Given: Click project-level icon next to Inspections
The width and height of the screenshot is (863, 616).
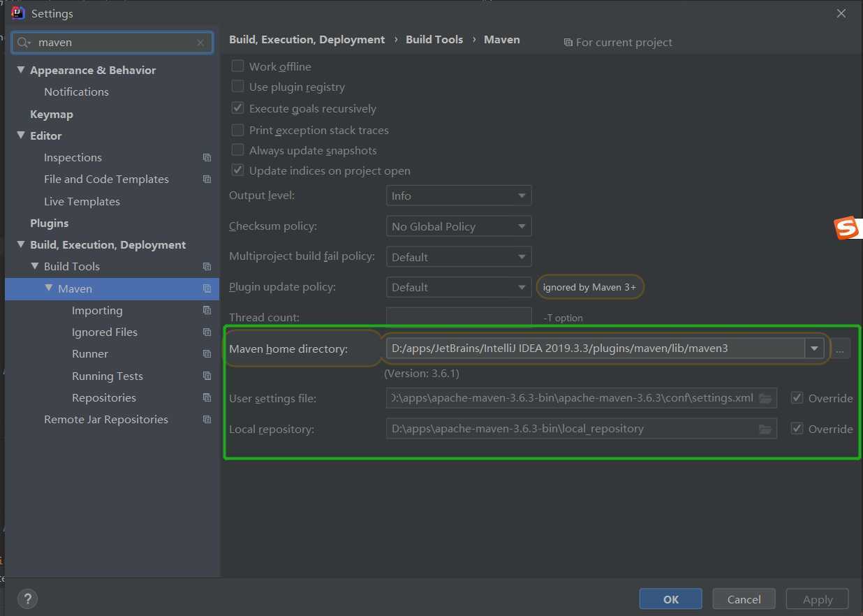Looking at the screenshot, I should (x=207, y=158).
